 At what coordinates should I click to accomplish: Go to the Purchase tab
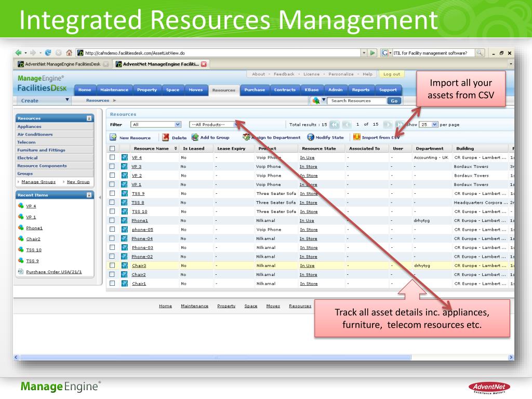pos(255,90)
